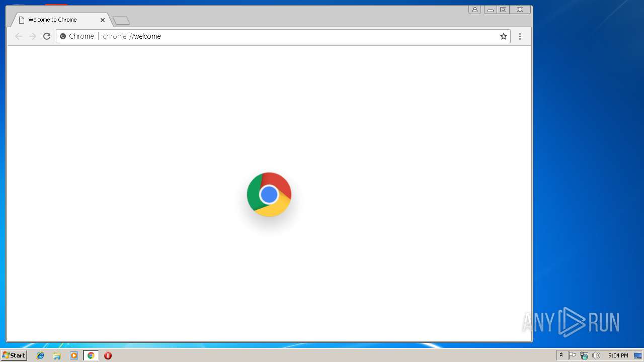The height and width of the screenshot is (362, 644).
Task: Open the Opera taskbar icon
Action: [x=108, y=355]
